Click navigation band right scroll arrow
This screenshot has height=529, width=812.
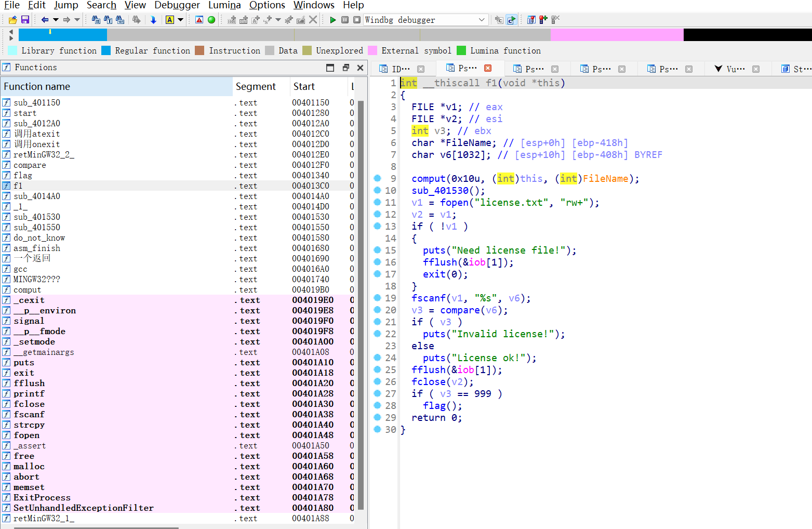(x=11, y=38)
